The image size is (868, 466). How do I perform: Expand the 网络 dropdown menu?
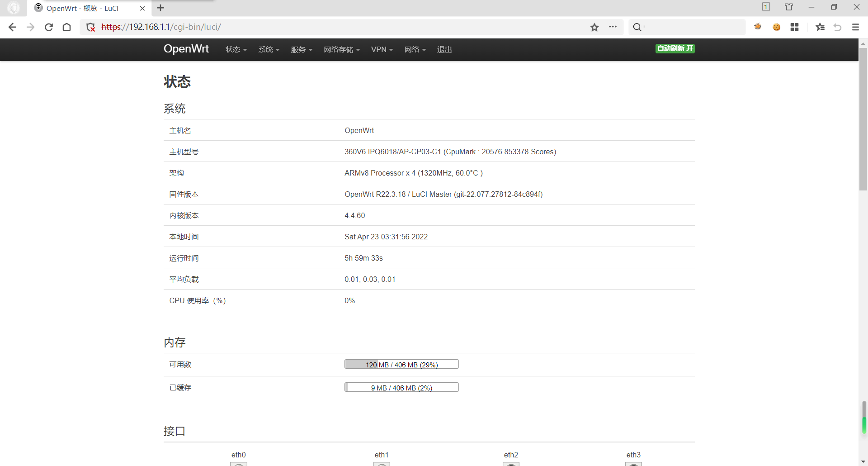click(x=415, y=50)
